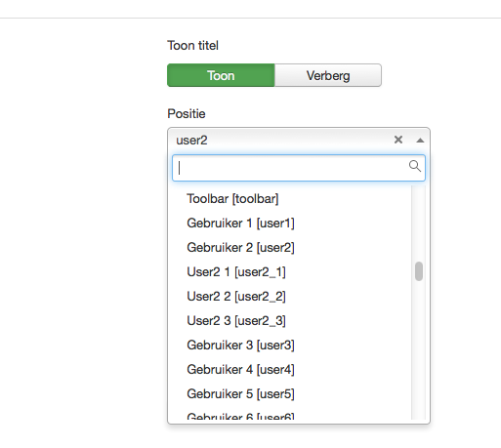Click the magnifying glass search icon
501x448 pixels.
click(415, 166)
